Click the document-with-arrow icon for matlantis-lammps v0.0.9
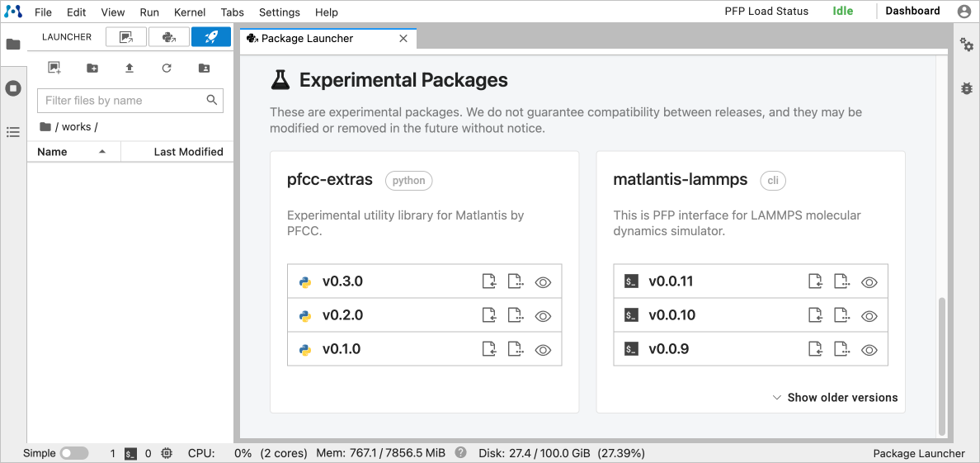This screenshot has width=980, height=463. 815,349
